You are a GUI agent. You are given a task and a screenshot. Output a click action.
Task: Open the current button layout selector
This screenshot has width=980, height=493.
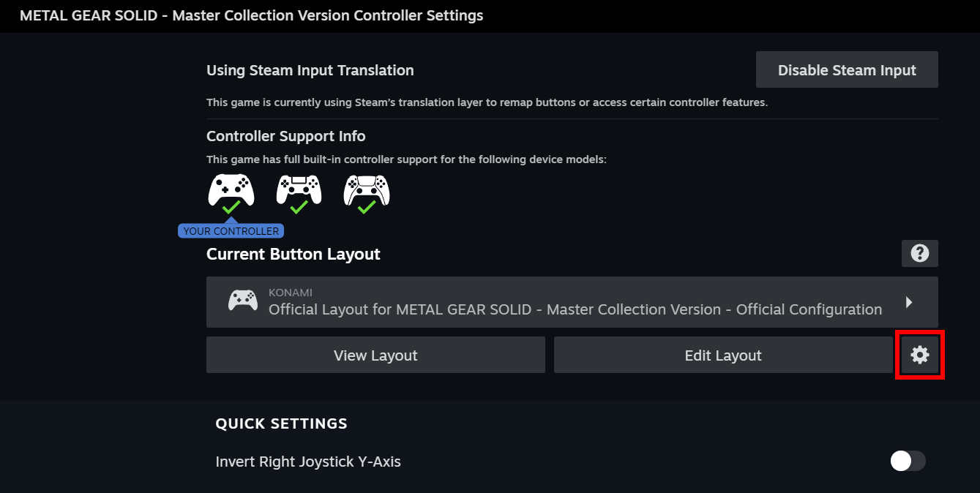click(571, 301)
